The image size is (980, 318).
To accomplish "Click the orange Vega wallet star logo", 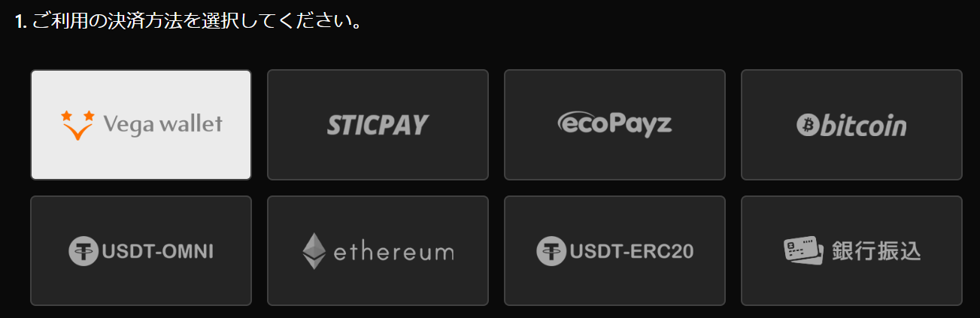I will click(x=77, y=125).
